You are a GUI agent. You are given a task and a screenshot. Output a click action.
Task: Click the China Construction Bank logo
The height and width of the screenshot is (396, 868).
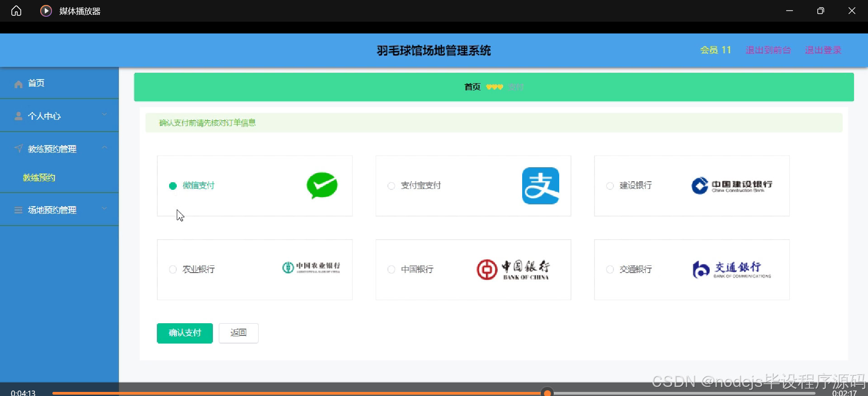click(732, 185)
